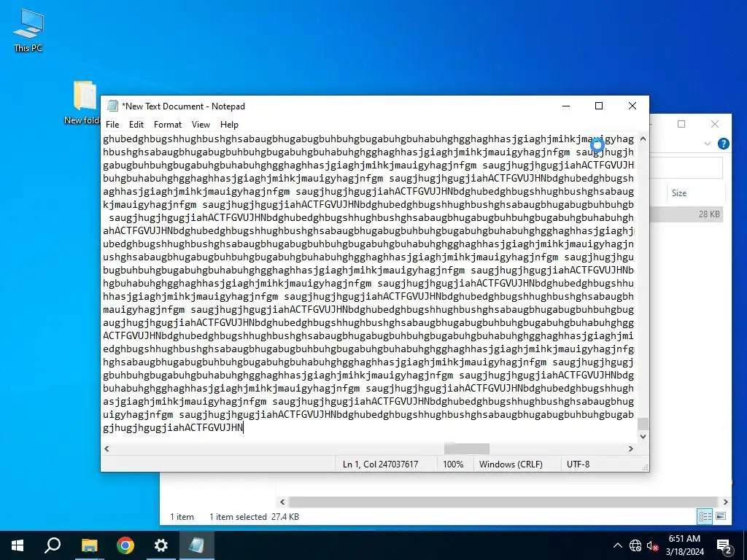Screen dimensions: 747x560
Task: Open the notification center icon
Action: click(724, 545)
